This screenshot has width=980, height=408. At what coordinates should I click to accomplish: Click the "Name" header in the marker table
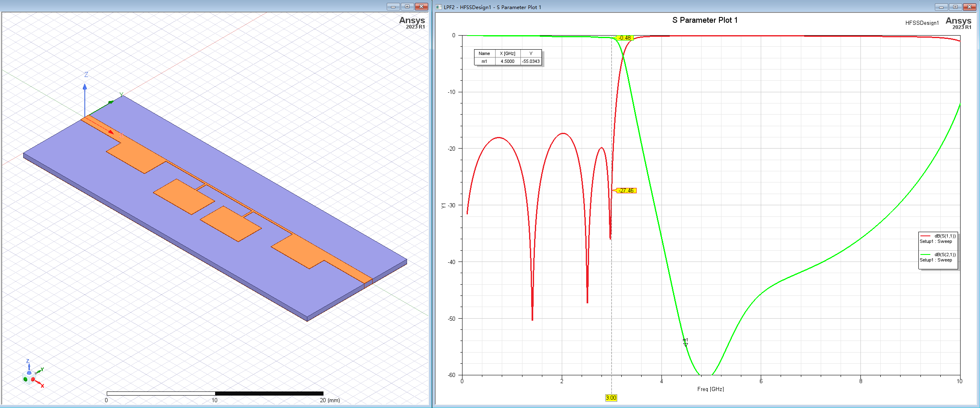(484, 53)
